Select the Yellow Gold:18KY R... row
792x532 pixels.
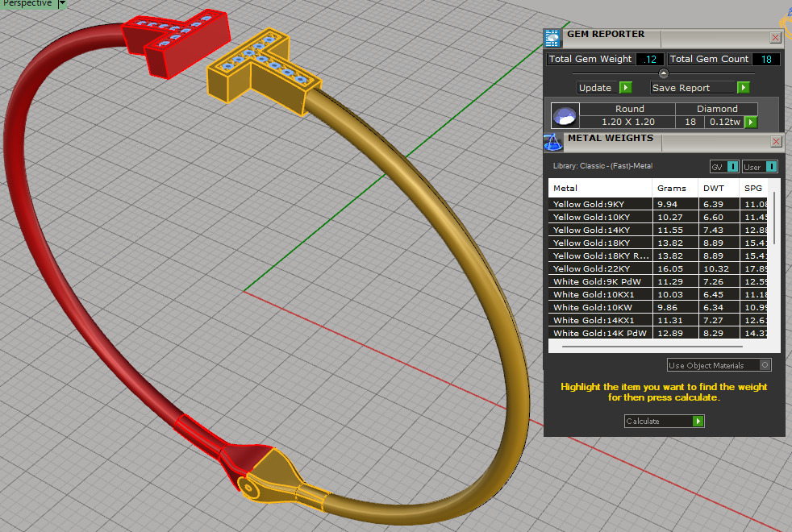tap(658, 256)
